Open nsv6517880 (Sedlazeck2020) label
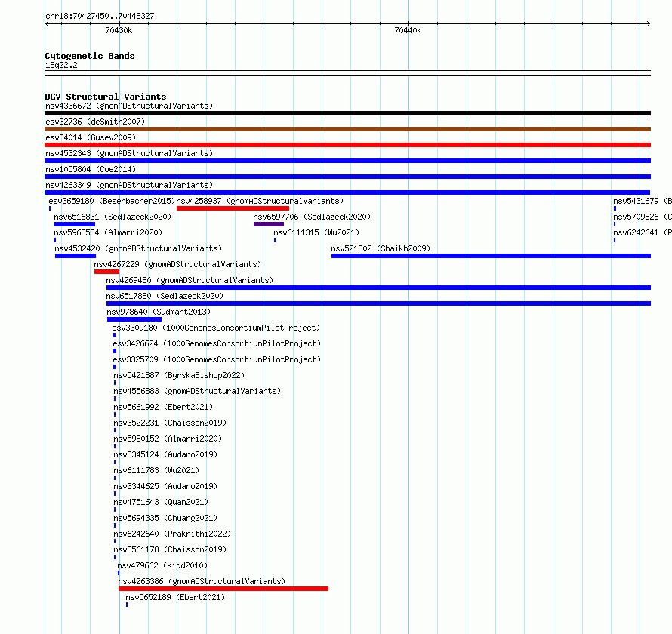Image resolution: width=672 pixels, height=634 pixels. pyautogui.click(x=165, y=296)
